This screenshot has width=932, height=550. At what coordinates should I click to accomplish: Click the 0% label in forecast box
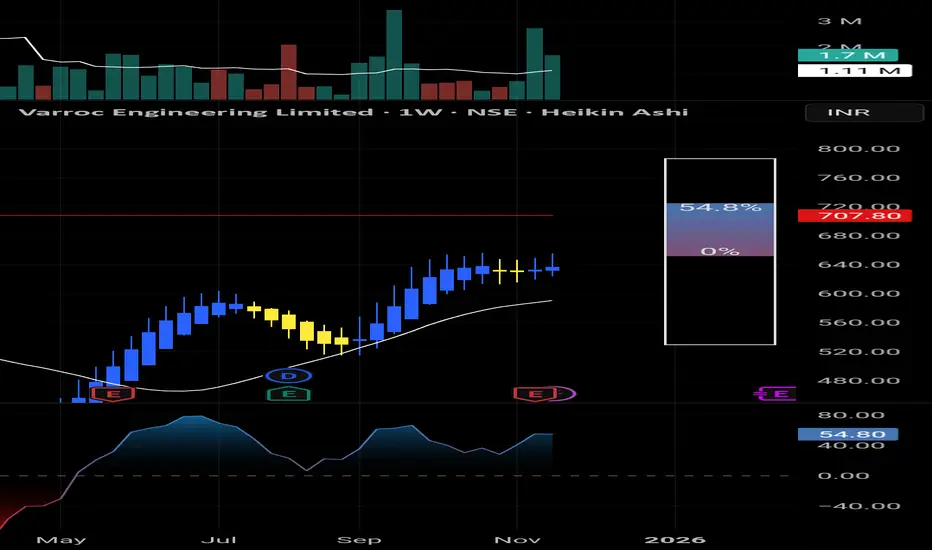click(x=720, y=252)
